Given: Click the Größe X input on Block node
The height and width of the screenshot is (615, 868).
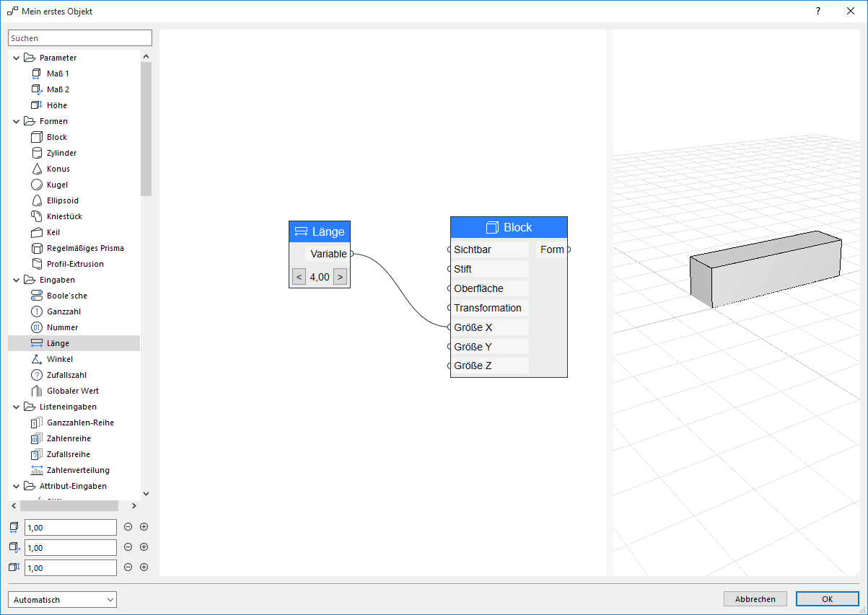Looking at the screenshot, I should pos(450,327).
